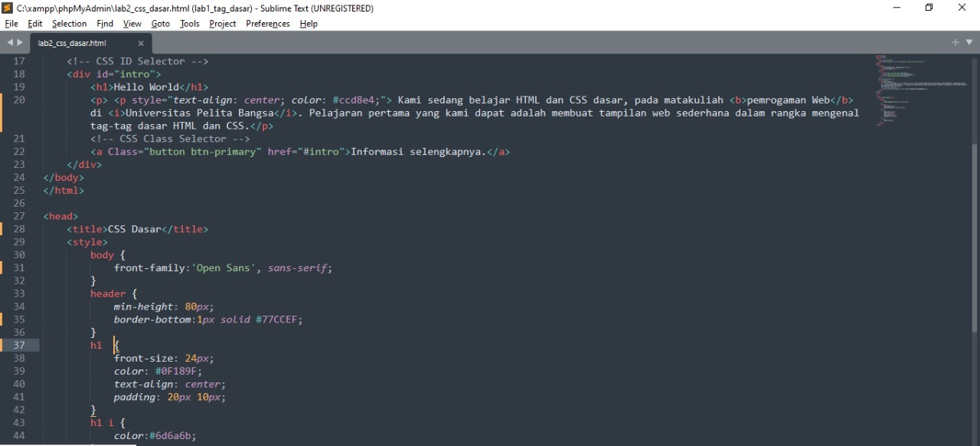Viewport: 980px width, 446px height.
Task: Click line number 37 in the gutter
Action: click(19, 345)
